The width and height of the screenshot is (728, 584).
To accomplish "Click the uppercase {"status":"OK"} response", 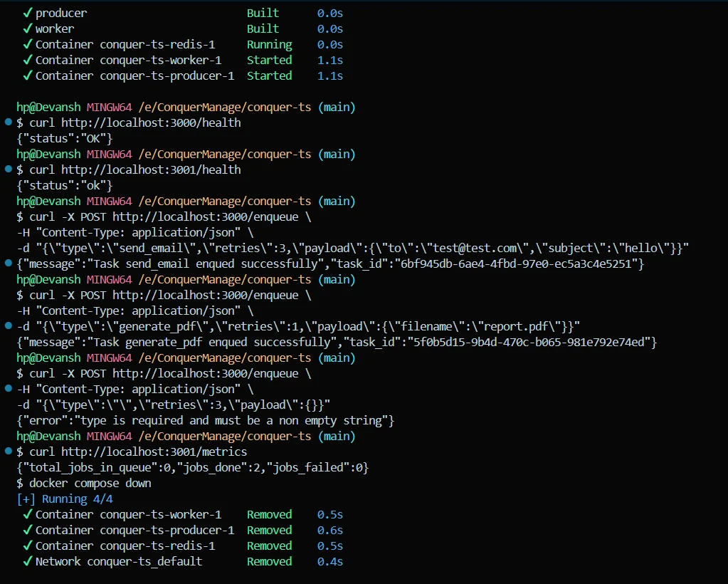I will [x=65, y=138].
